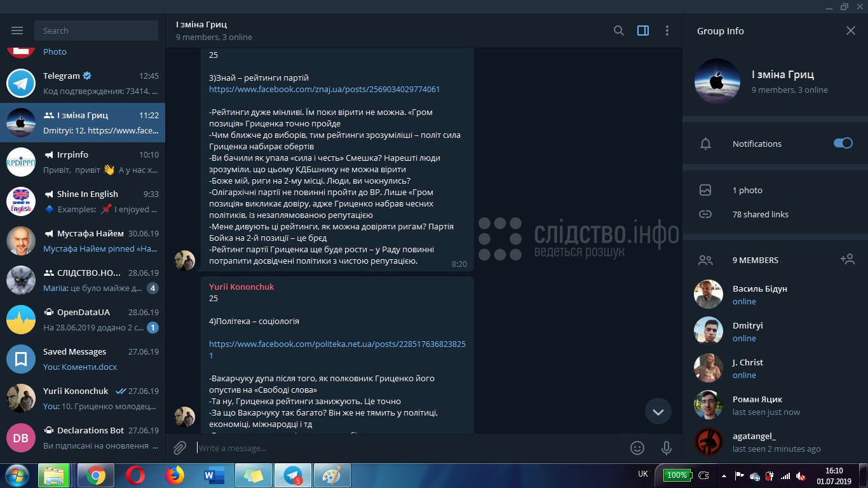Viewport: 868px width, 488px height.
Task: Click the 100% battery indicator
Action: [677, 475]
